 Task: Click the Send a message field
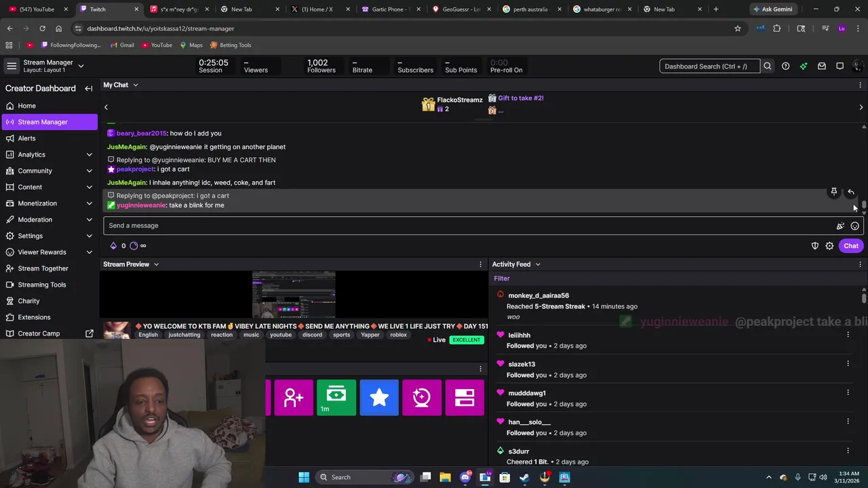[x=468, y=226]
